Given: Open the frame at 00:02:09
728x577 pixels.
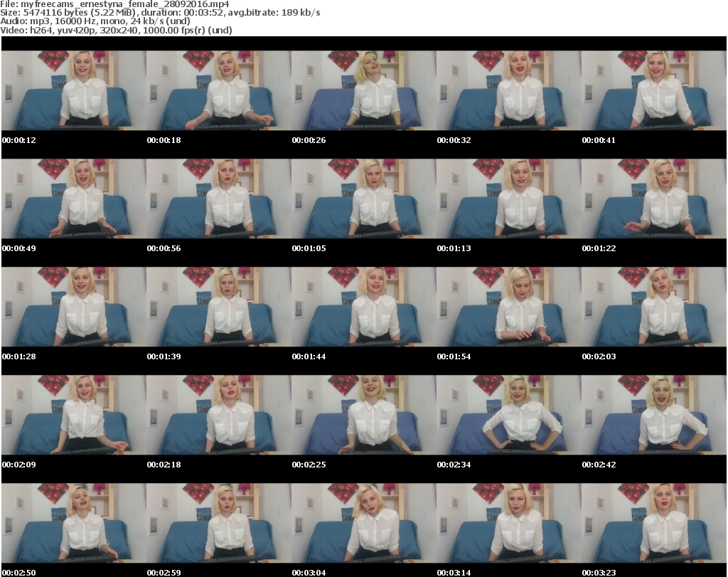Looking at the screenshot, I should (x=74, y=415).
